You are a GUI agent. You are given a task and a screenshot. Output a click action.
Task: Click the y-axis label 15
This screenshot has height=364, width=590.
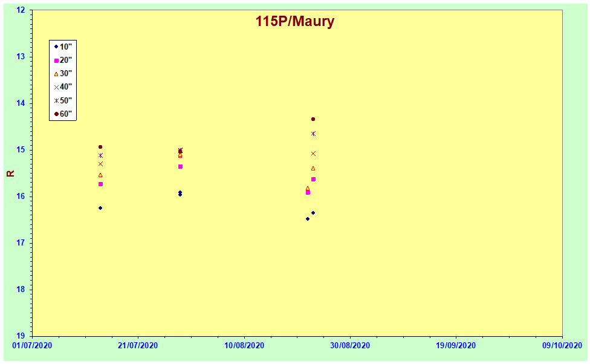point(21,150)
